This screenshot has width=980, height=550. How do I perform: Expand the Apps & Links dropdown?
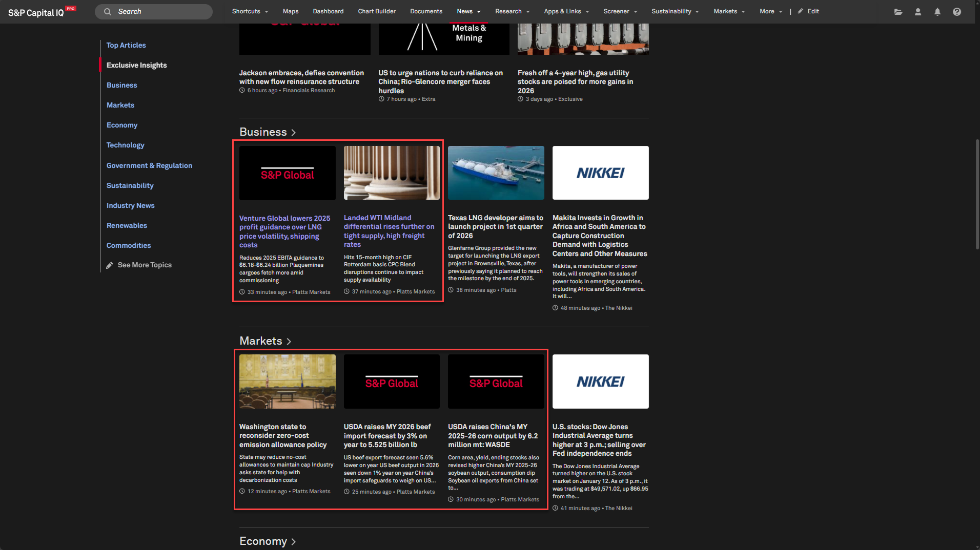coord(566,11)
